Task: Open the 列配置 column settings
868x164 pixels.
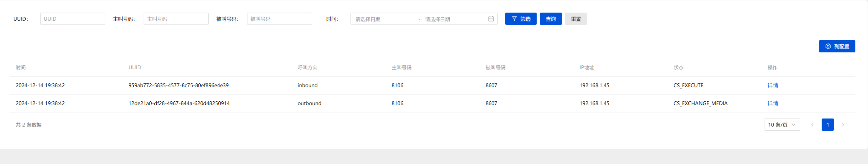Action: [x=837, y=46]
